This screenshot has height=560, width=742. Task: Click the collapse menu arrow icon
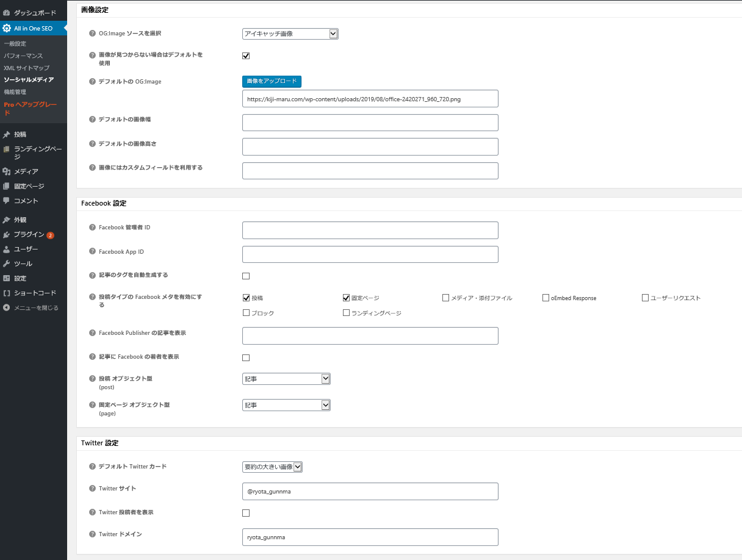[7, 307]
